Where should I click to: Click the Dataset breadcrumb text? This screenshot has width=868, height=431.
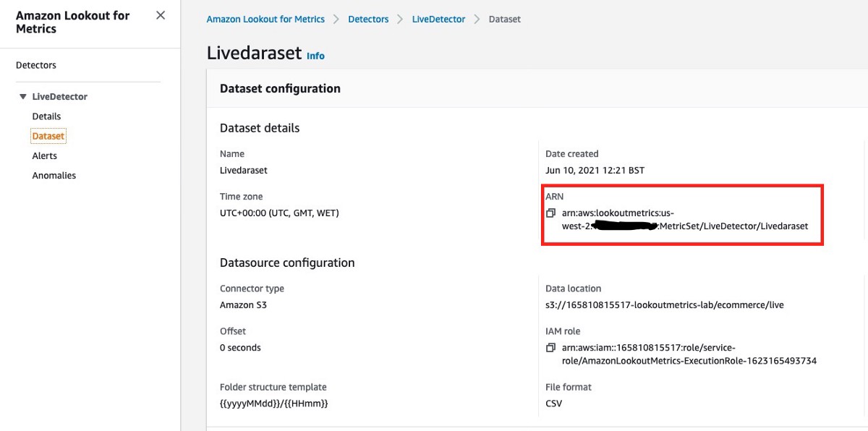pos(505,20)
